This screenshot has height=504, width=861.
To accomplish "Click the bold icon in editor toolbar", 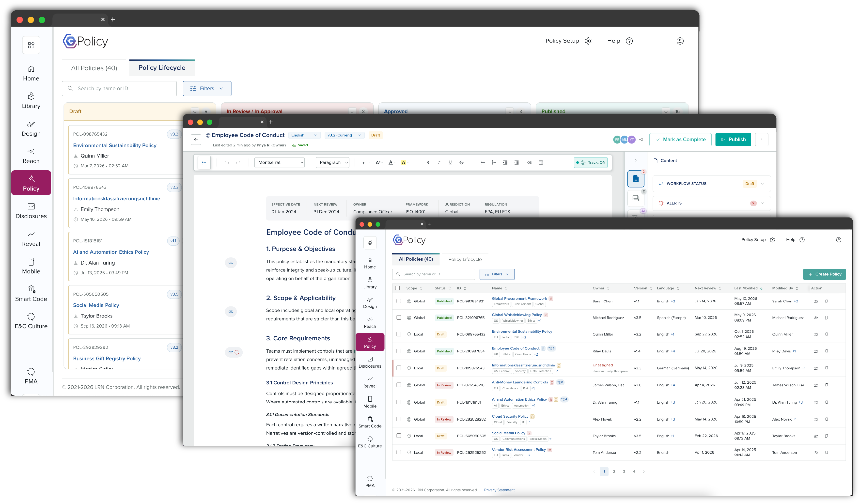I will coord(427,163).
